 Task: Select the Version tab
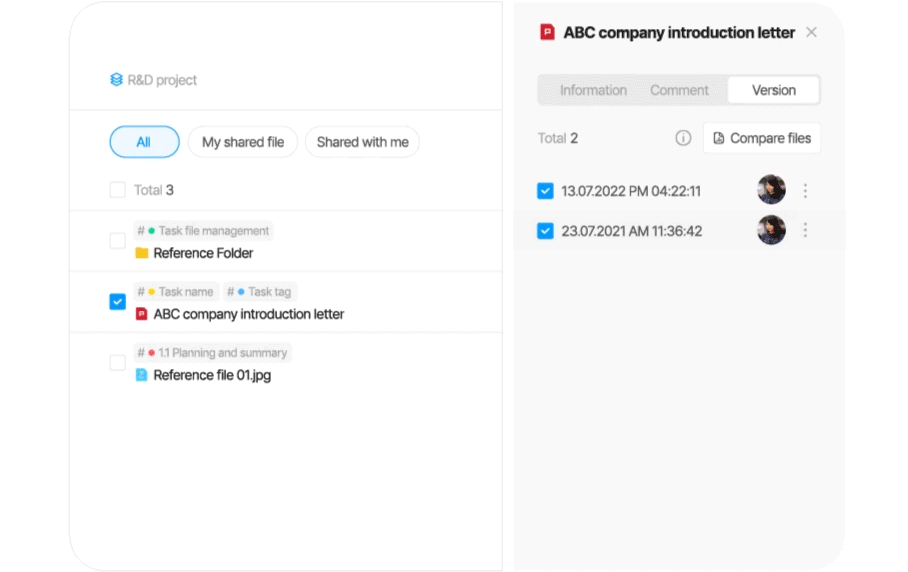774,90
